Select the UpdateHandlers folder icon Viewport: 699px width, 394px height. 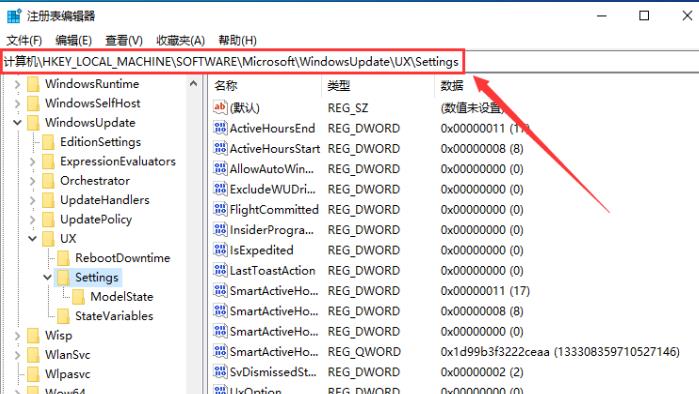(48, 200)
